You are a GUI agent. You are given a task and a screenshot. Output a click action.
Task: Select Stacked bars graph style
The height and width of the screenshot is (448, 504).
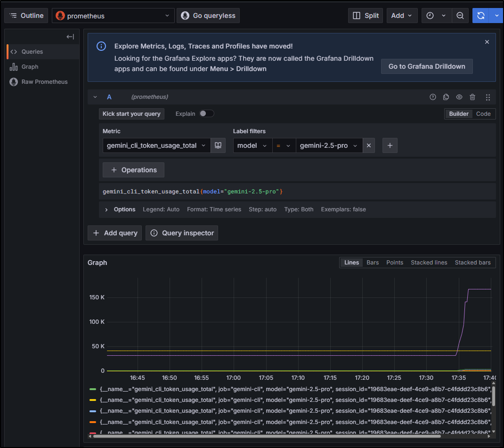[472, 263]
